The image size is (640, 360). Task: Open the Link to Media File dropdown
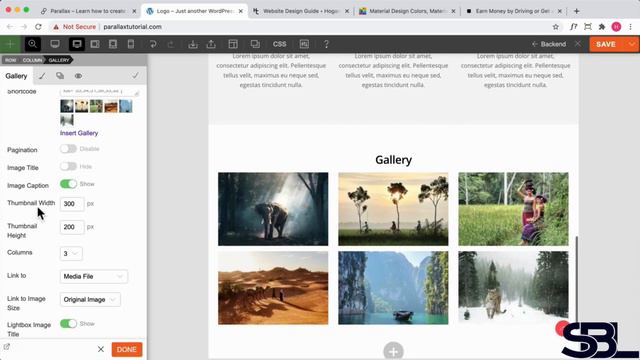93,276
